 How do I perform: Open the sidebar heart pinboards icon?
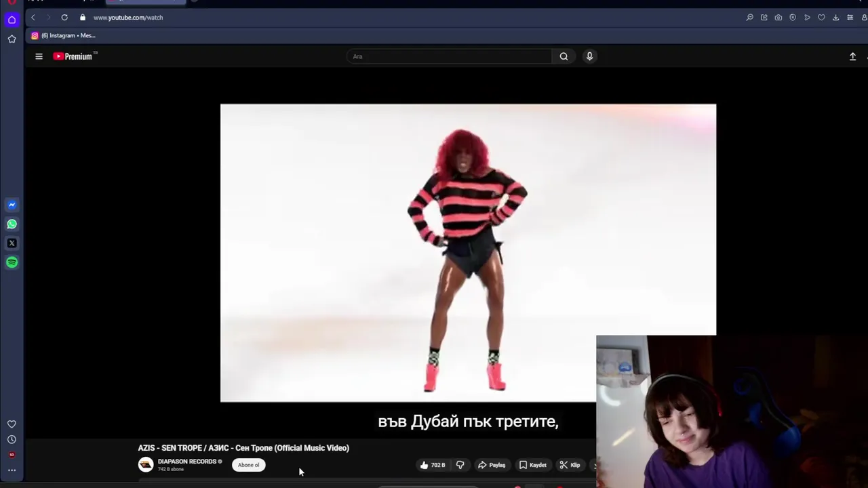click(12, 424)
